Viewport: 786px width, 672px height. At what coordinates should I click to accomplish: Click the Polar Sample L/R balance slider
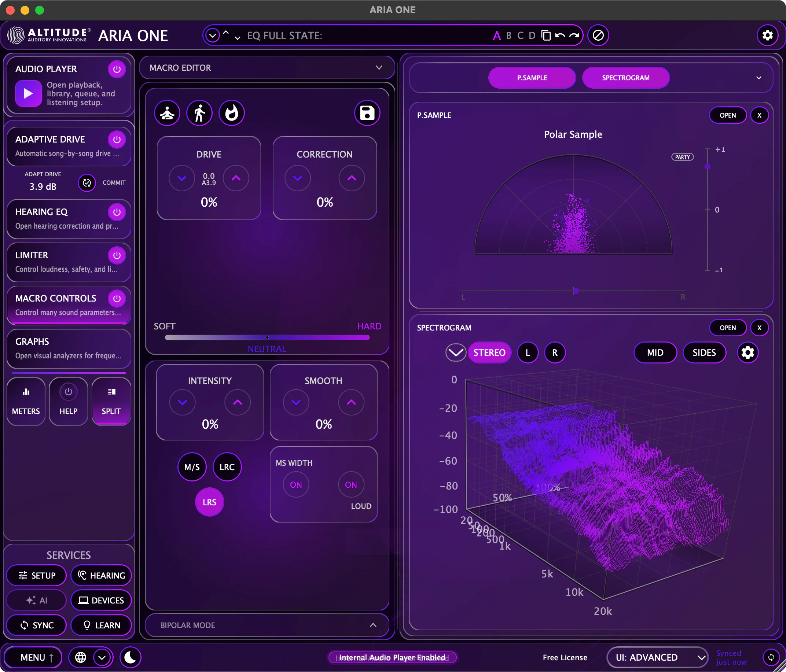(x=573, y=291)
